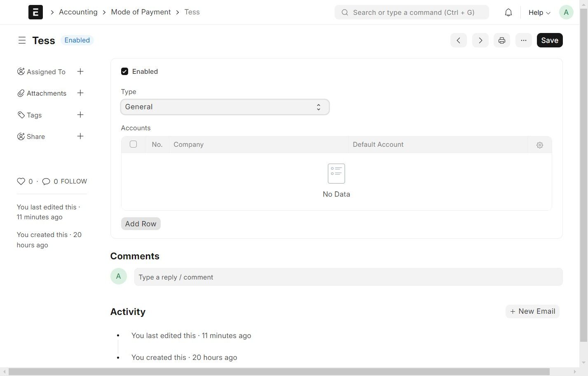The image size is (588, 376).
Task: Select all rows checkbox in Accounts table
Action: 133,144
